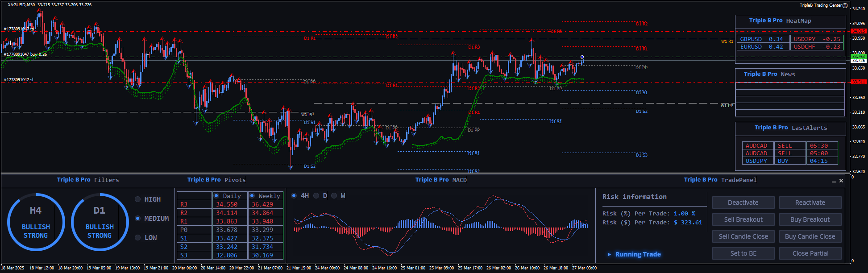The height and width of the screenshot is (273, 868).
Task: Click the diamond marker on latest candle
Action: tap(582, 57)
